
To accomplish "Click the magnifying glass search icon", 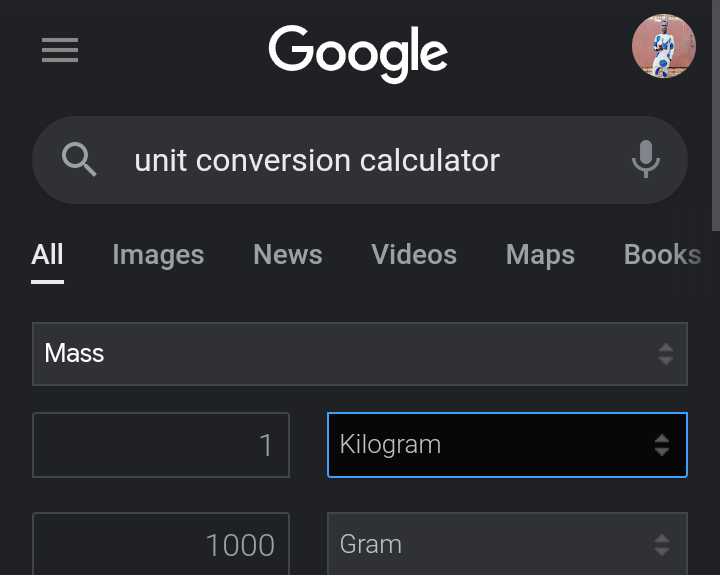I will pos(79,160).
